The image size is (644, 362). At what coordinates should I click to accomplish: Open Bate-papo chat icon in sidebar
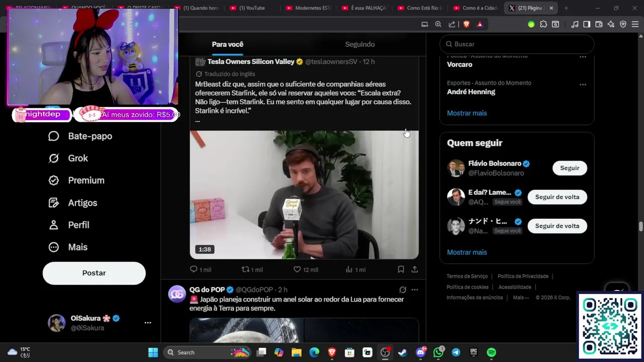(54, 136)
